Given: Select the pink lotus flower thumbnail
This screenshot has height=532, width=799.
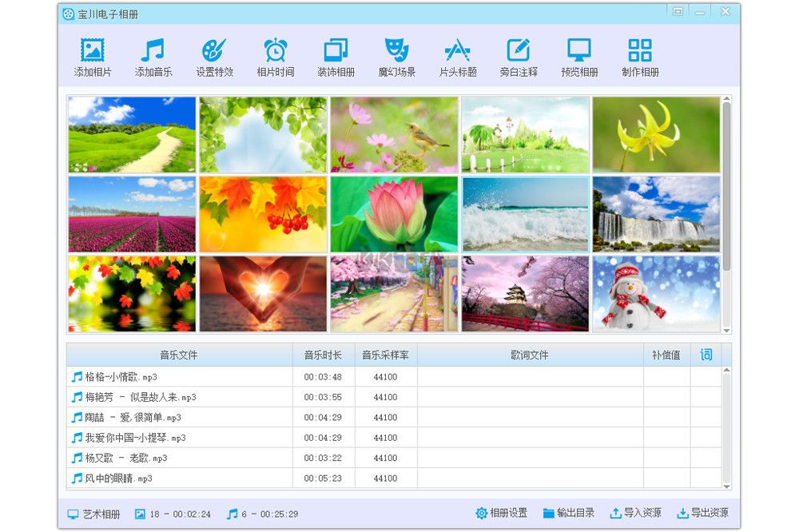Looking at the screenshot, I should click(394, 213).
